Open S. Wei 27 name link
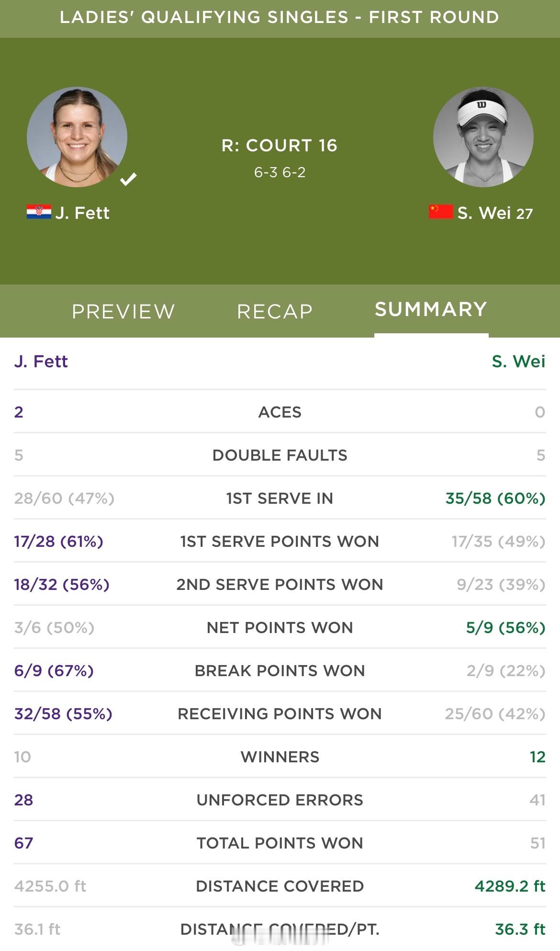This screenshot has height=951, width=560. pyautogui.click(x=495, y=213)
